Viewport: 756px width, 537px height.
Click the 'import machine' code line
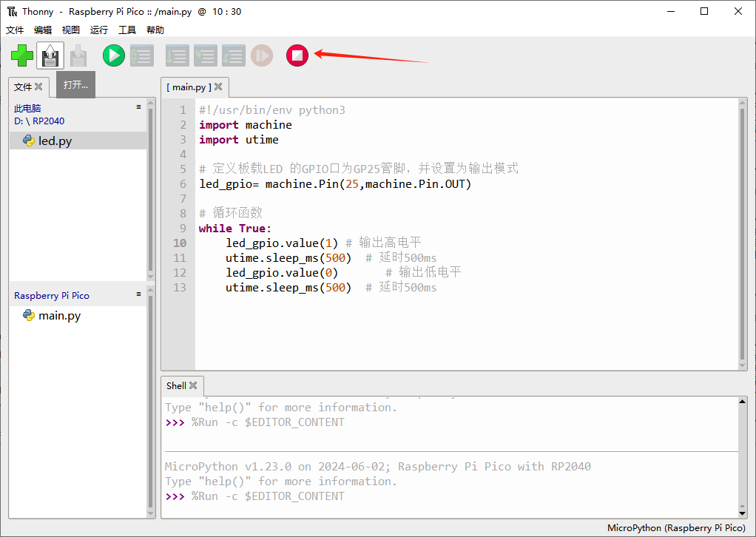tap(246, 125)
